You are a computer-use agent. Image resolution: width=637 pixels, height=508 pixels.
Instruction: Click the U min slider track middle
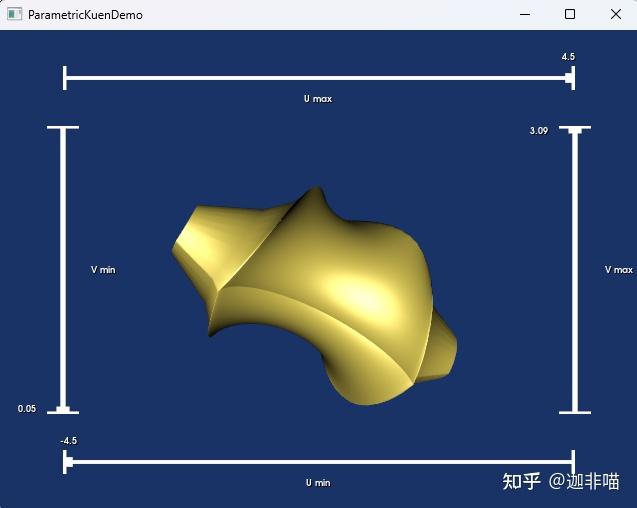[319, 462]
